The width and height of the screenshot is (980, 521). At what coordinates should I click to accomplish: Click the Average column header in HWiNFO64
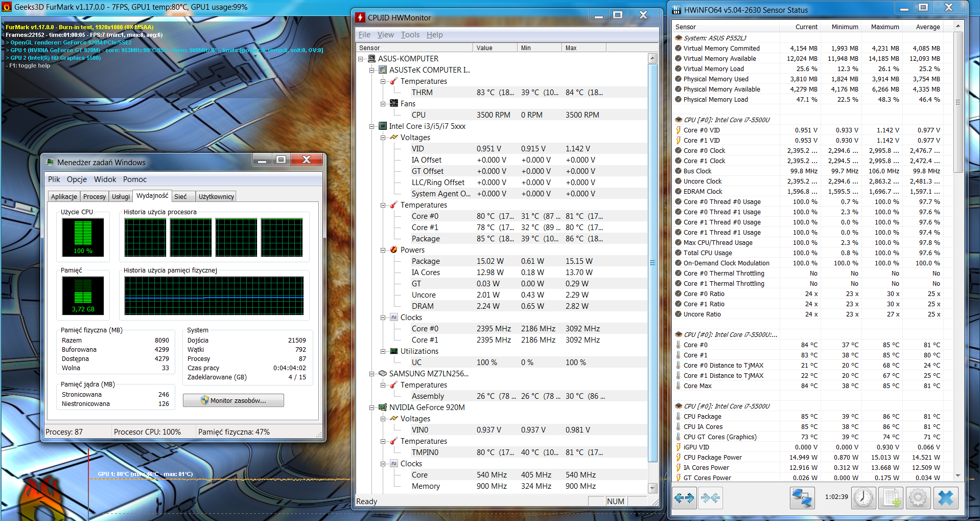coord(923,27)
